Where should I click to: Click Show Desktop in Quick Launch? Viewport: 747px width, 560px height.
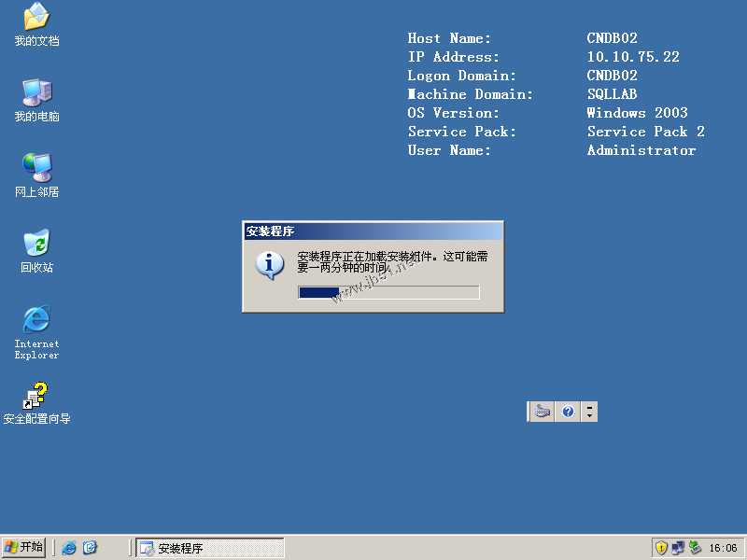pos(90,548)
